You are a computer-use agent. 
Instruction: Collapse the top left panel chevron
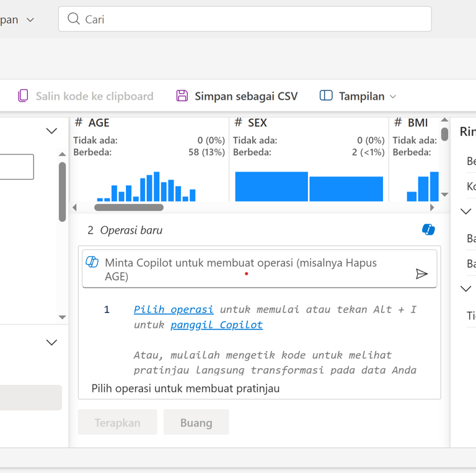[51, 131]
